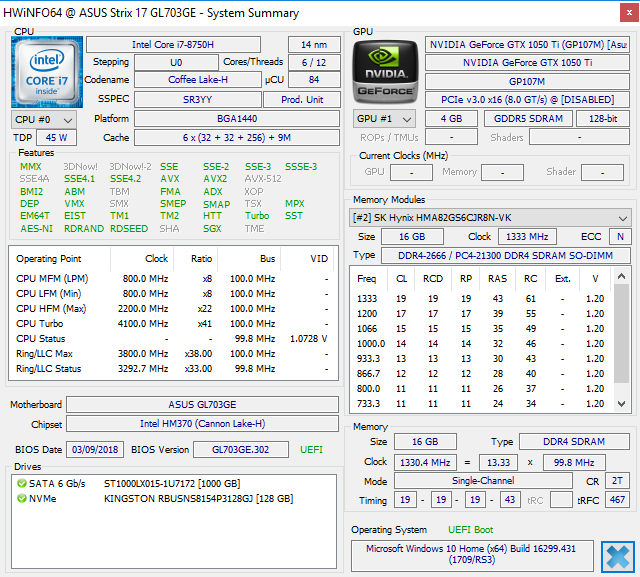Click the µCU value 84 field
Viewport: 640px width, 577px height.
click(314, 80)
